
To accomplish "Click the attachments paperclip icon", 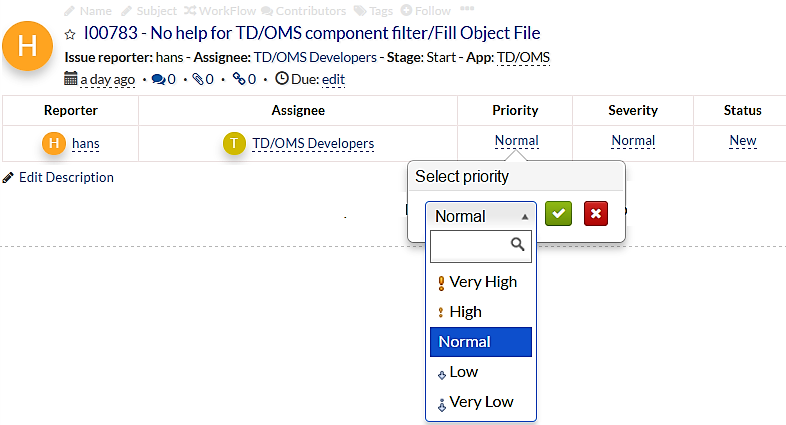I will coord(198,79).
